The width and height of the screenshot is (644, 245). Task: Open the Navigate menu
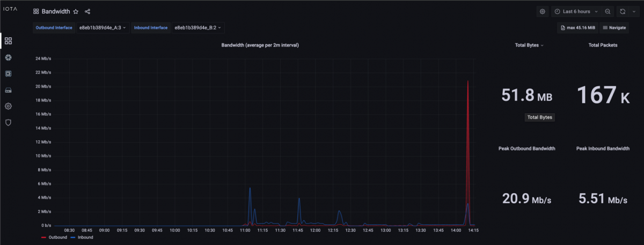[614, 27]
